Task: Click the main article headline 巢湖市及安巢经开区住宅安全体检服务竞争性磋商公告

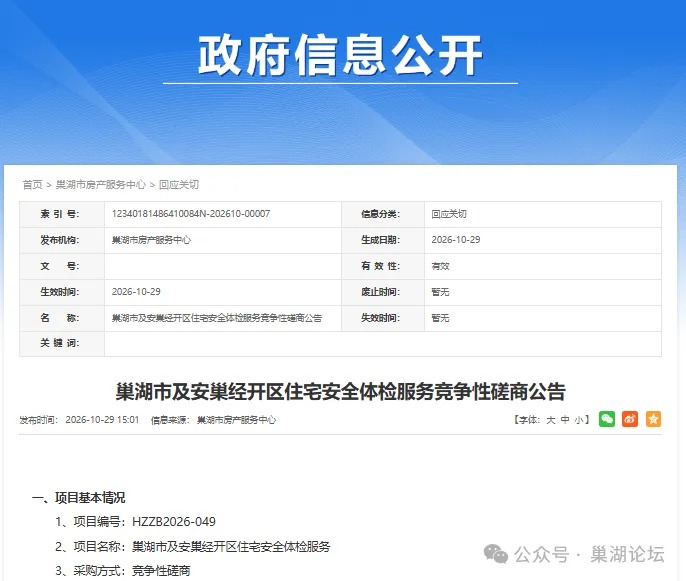Action: [340, 392]
